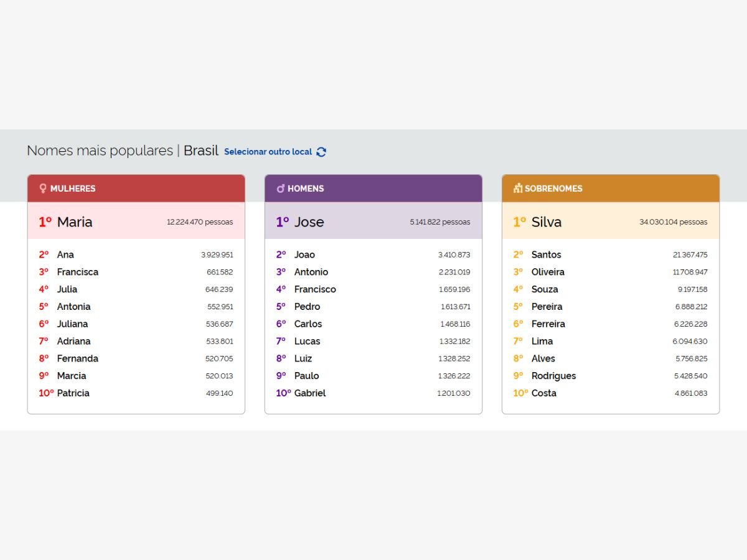Choose the name Francisca in the women list
The image size is (747, 560).
click(x=78, y=272)
